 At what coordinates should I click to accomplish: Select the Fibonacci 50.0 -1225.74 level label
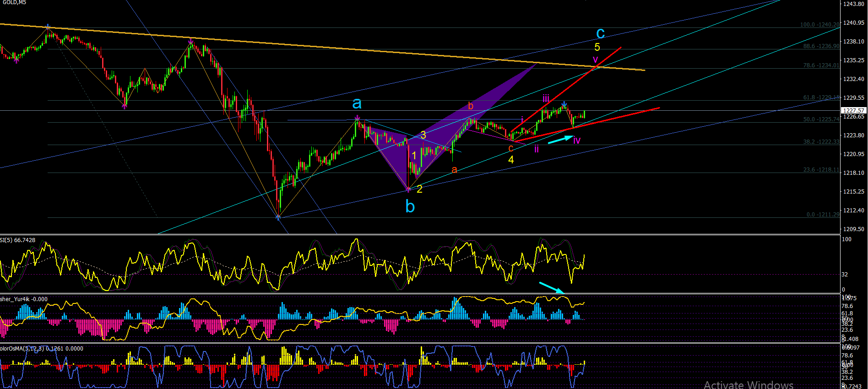(x=821, y=119)
